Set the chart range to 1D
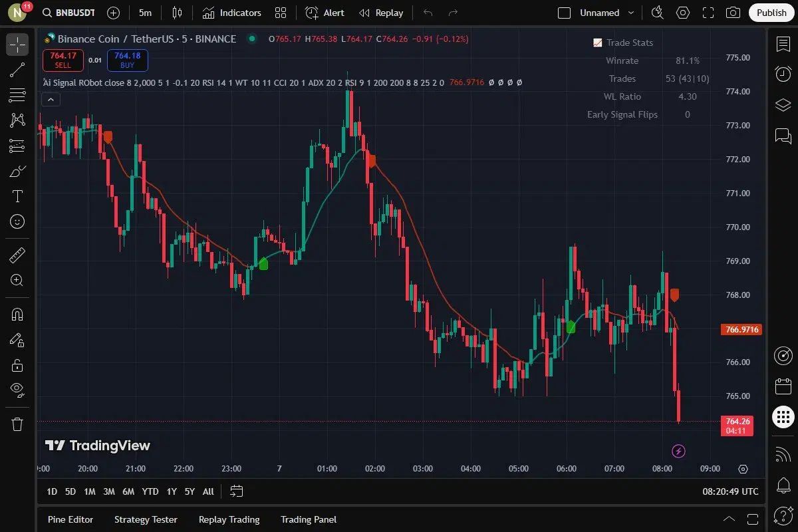 51,491
